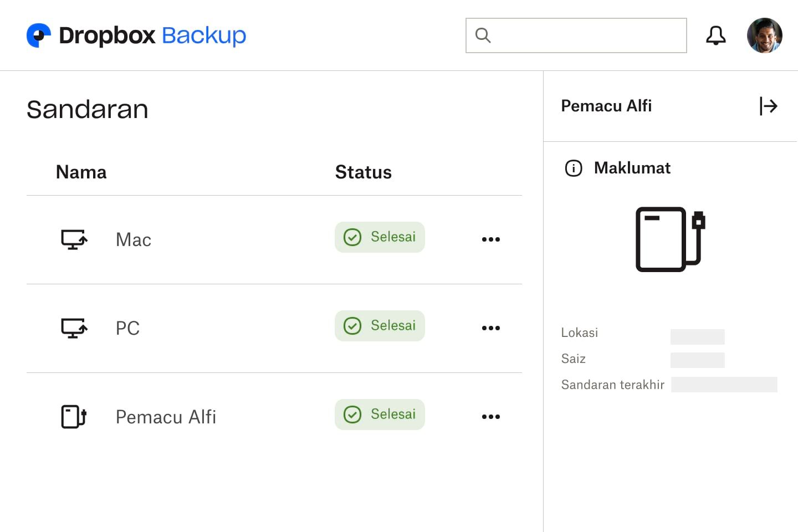Click the Sandaran terakhir label
Image resolution: width=798 pixels, height=532 pixels.
613,385
